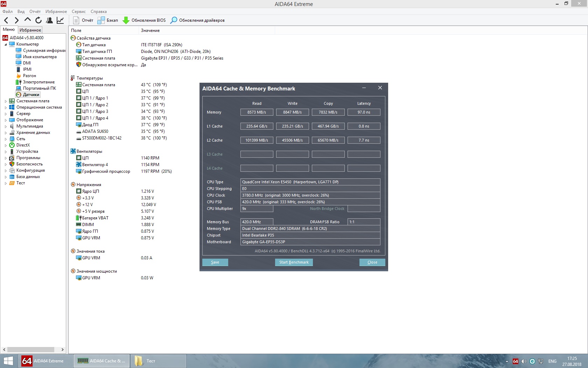This screenshot has height=368, width=588.
Task: Open the Файл menu
Action: pyautogui.click(x=7, y=12)
